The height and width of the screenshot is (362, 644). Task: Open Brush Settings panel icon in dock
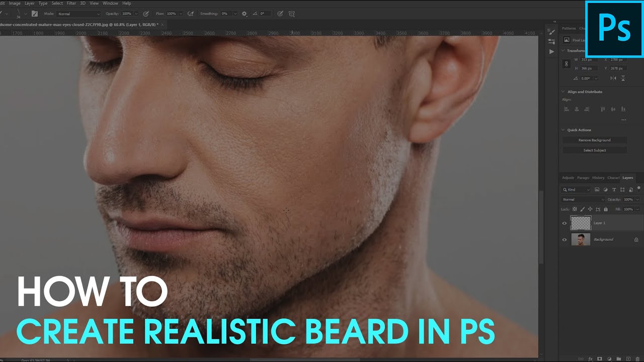point(551,32)
